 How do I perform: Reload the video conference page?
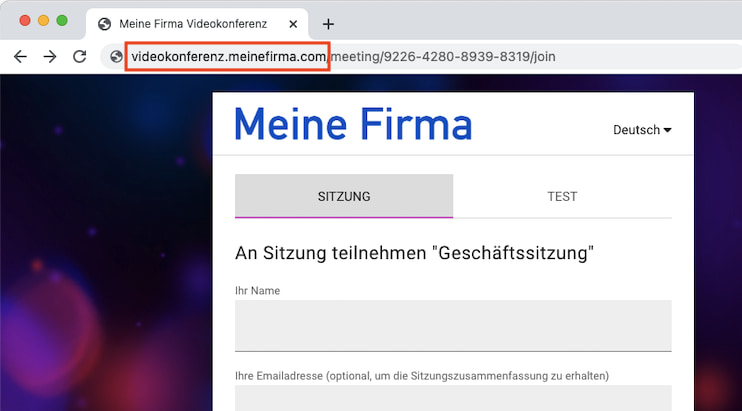tap(80, 57)
